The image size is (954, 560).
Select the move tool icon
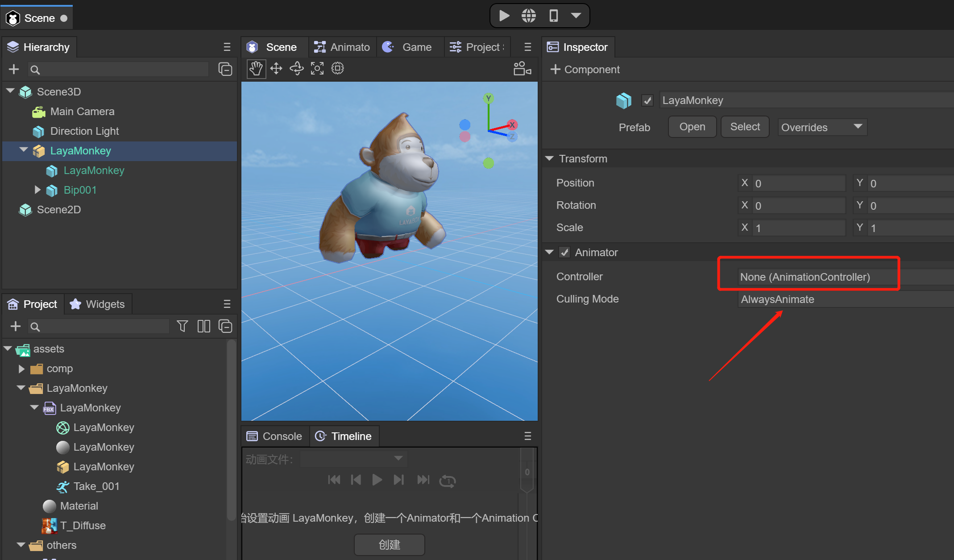(x=276, y=69)
